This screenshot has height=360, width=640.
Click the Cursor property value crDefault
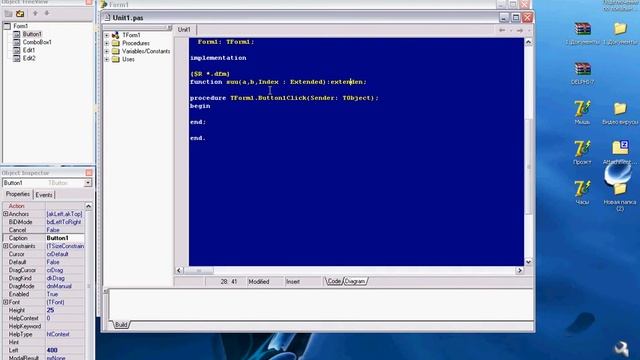click(x=64, y=254)
